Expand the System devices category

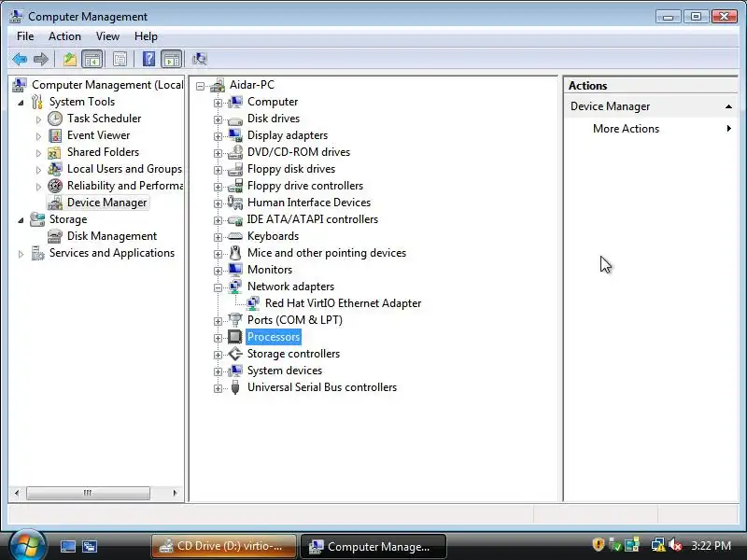point(218,371)
